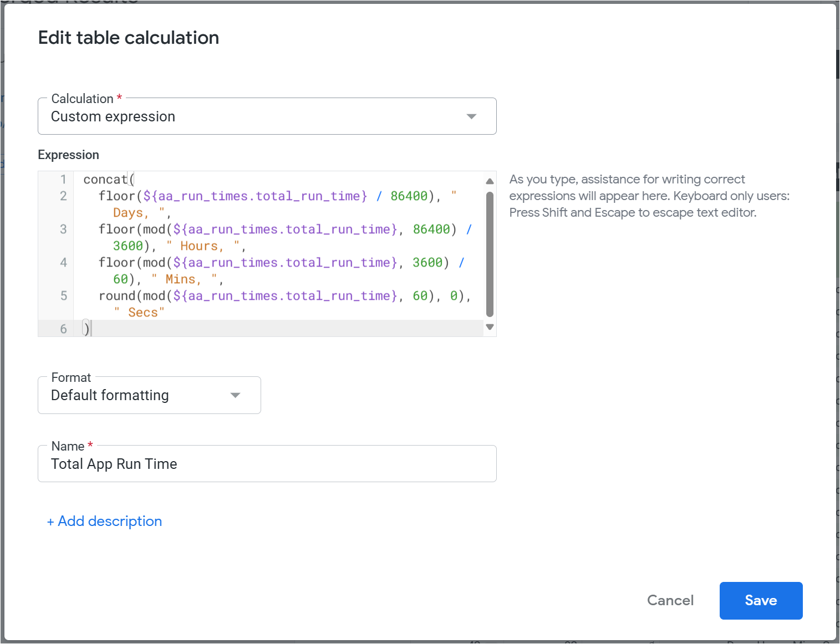Click the closing parenthesis on line 6
Viewport: 840px width, 644px height.
pyautogui.click(x=86, y=329)
